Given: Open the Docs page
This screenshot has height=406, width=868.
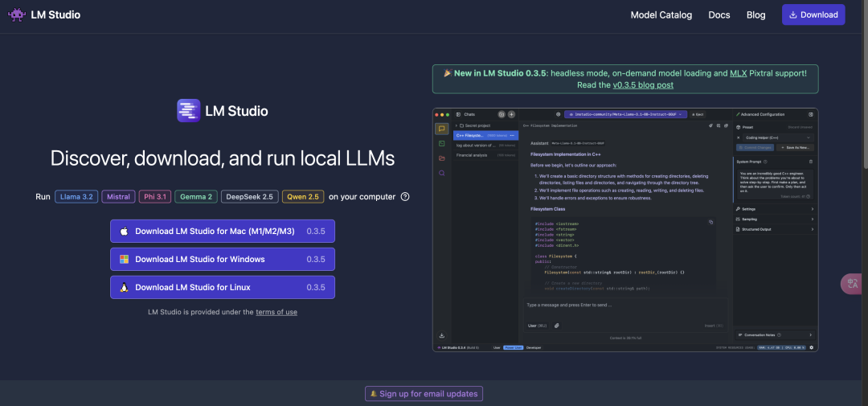Looking at the screenshot, I should tap(719, 15).
